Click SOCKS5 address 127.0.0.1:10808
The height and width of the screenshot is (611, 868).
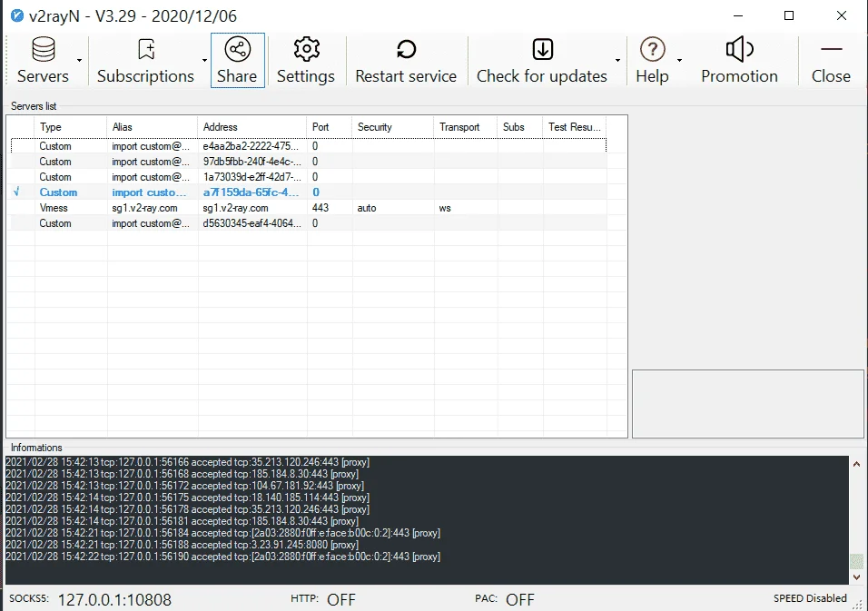pos(114,600)
